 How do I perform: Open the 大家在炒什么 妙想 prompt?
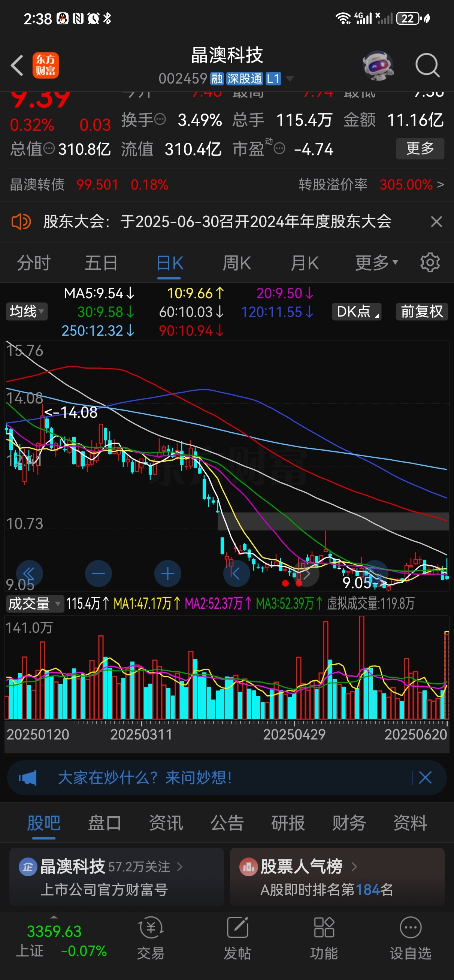point(145,778)
